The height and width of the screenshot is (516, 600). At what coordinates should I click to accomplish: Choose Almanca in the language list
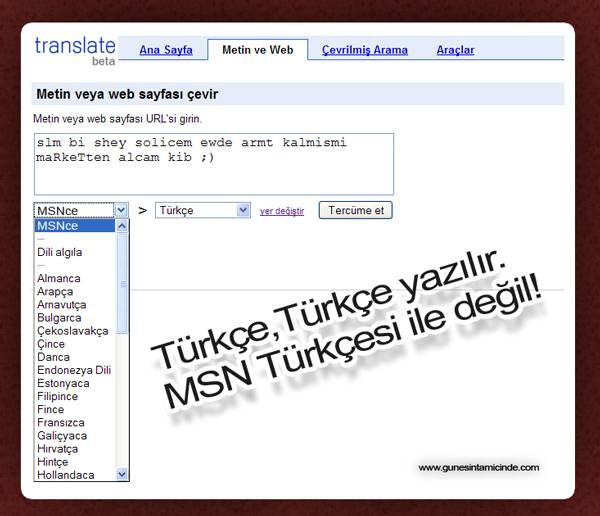pyautogui.click(x=59, y=278)
